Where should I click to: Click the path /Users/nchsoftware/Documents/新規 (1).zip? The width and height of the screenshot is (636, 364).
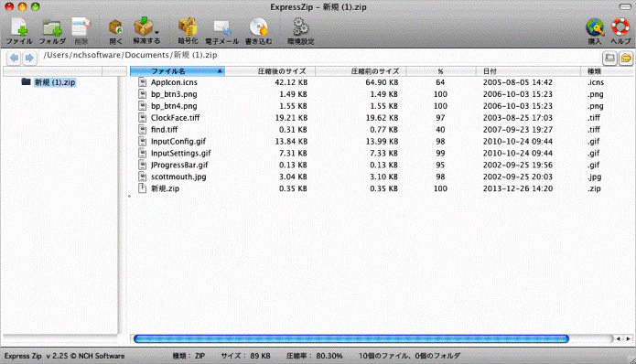(x=130, y=55)
